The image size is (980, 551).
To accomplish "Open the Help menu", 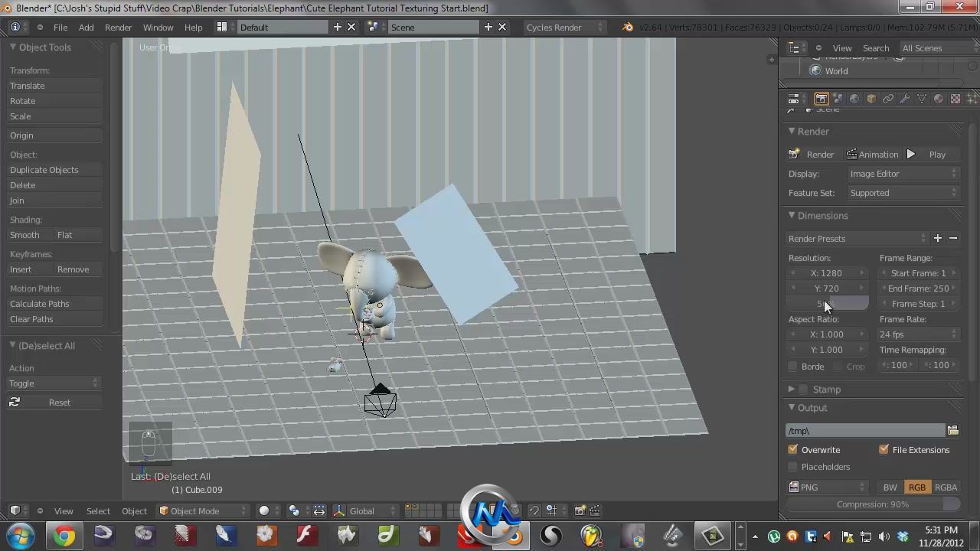I will [x=193, y=27].
